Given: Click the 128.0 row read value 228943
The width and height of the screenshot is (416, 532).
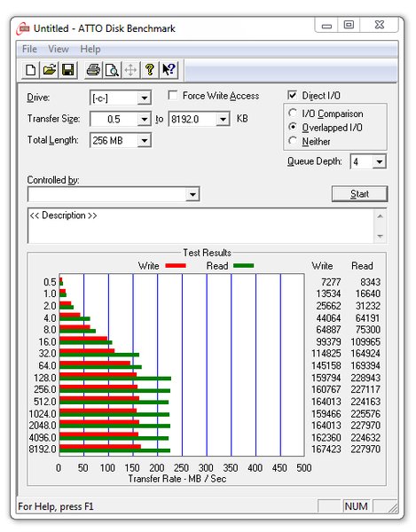Looking at the screenshot, I should click(x=365, y=378).
